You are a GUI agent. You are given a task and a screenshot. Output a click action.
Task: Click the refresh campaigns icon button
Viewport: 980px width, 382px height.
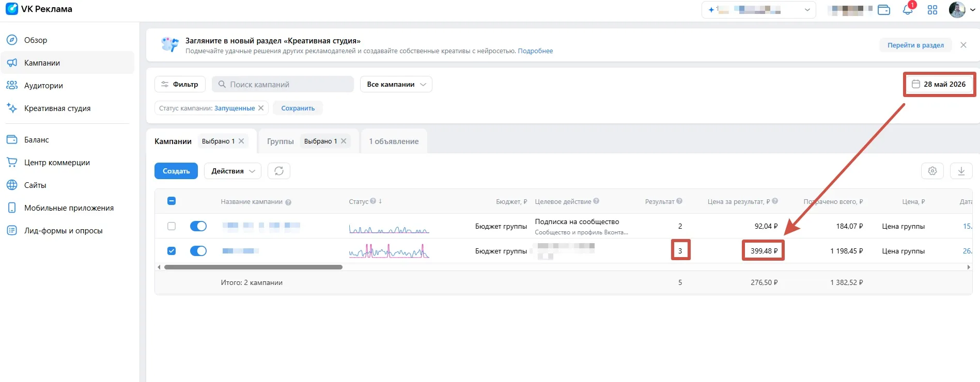(279, 171)
